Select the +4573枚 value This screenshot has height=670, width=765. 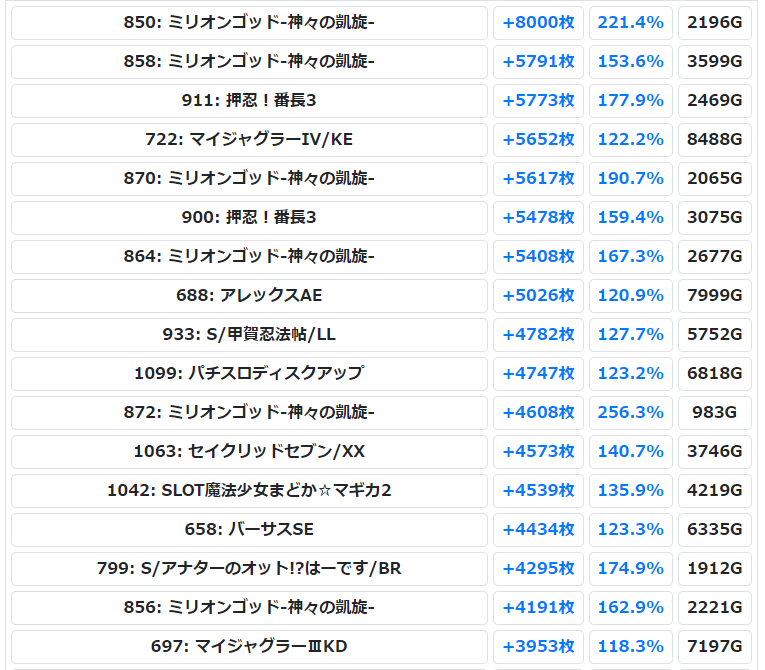pos(538,452)
